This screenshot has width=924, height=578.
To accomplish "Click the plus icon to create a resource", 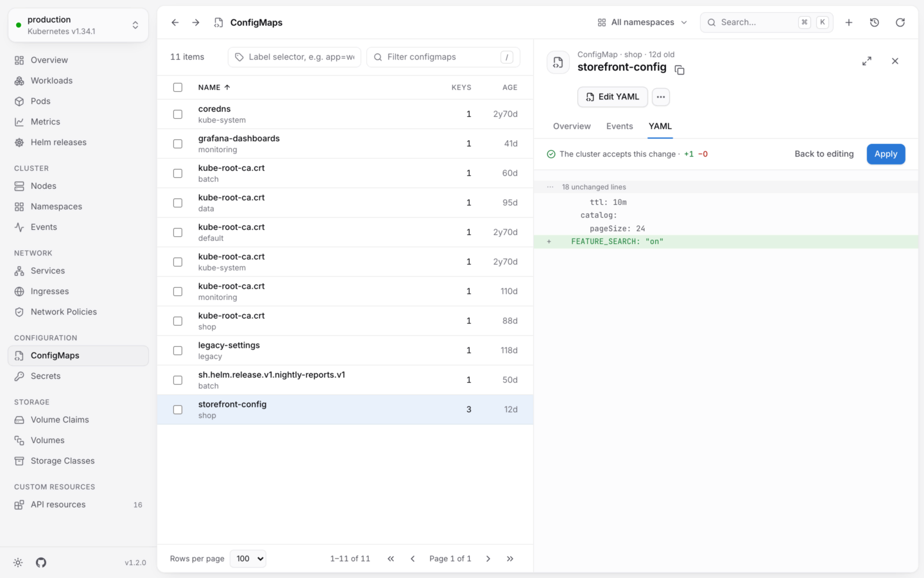I will (x=849, y=22).
